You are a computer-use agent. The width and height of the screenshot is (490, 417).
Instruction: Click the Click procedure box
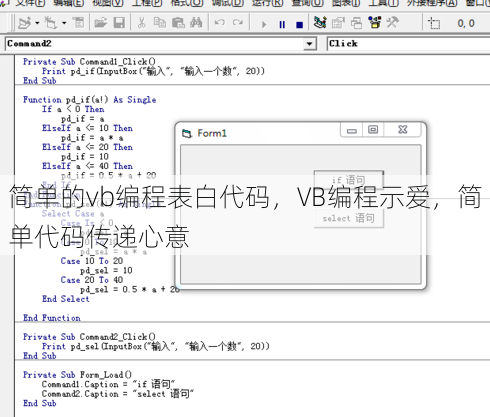(x=409, y=44)
